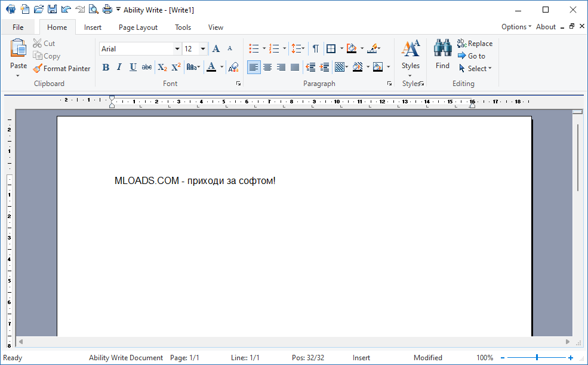This screenshot has height=365, width=588.
Task: Select the Home tab
Action: tap(57, 27)
